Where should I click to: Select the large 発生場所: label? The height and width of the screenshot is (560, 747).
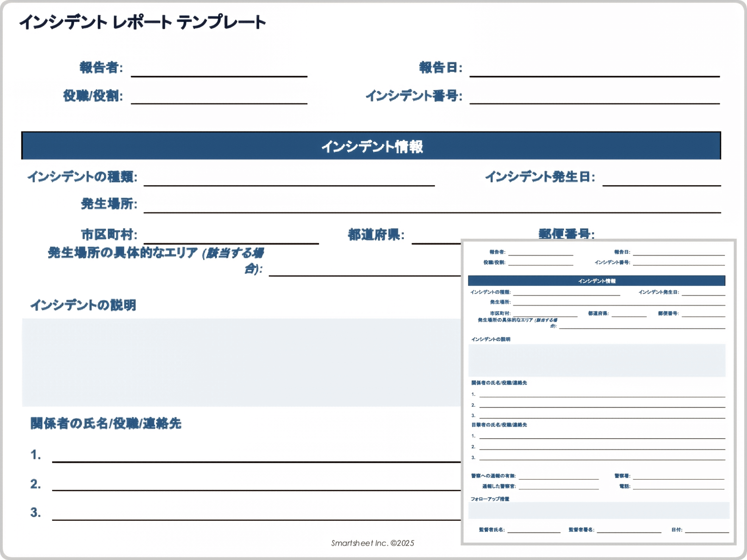coord(109,204)
